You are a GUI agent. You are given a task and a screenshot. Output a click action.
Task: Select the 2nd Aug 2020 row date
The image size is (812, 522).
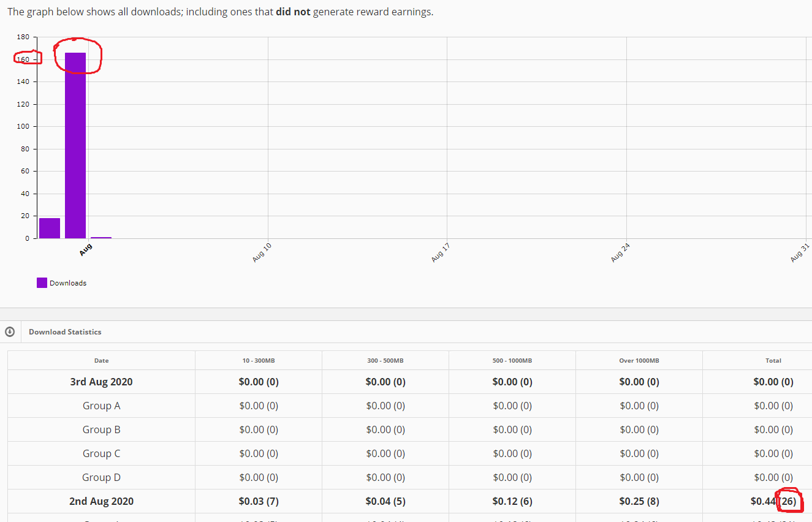101,501
